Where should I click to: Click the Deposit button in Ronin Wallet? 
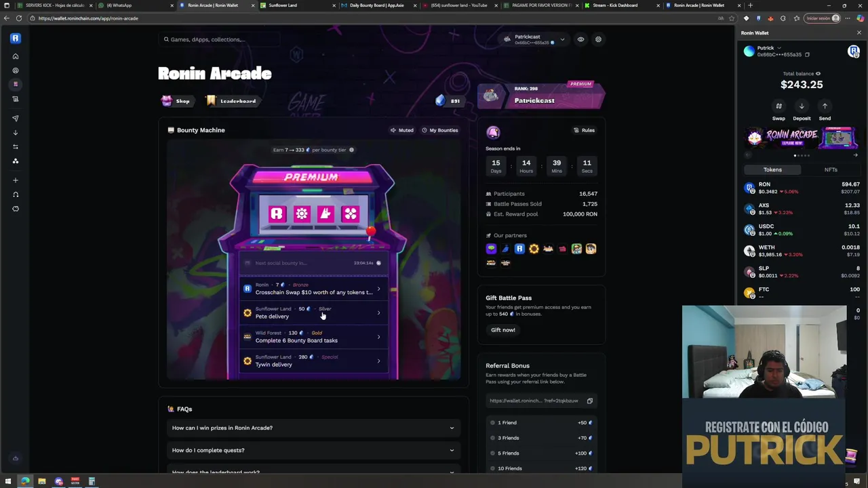pos(802,110)
